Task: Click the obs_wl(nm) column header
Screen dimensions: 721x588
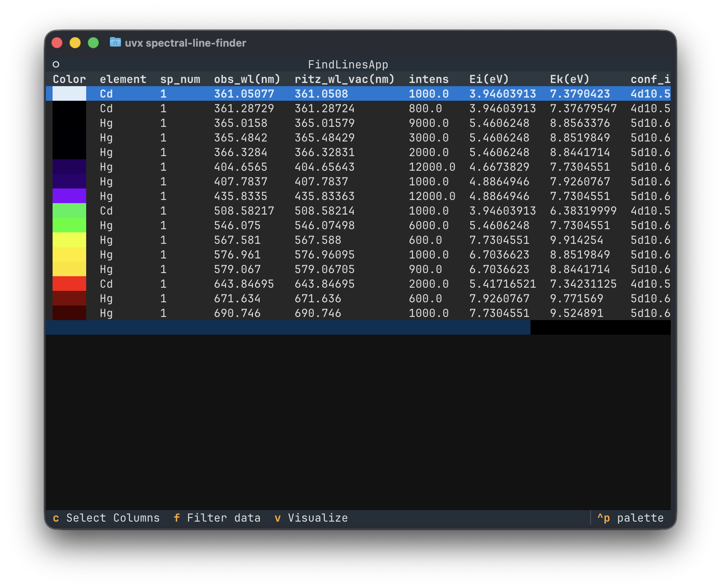Action: coord(247,79)
